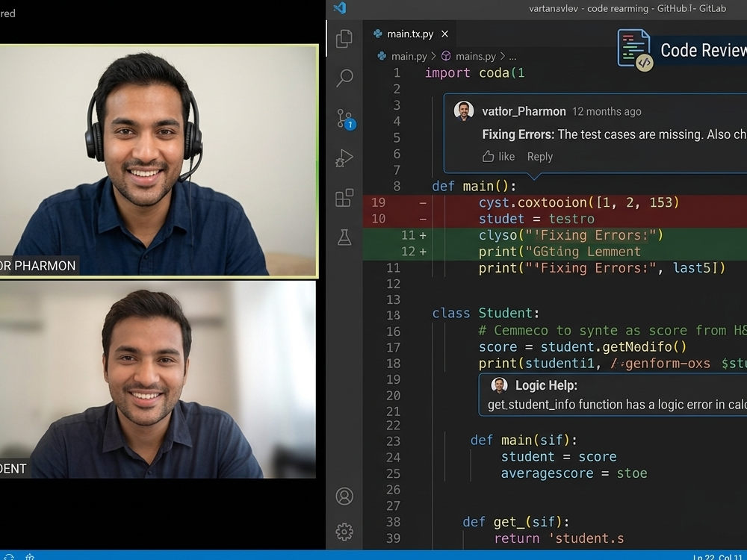Open the Code Review panel title
747x560 pixels.
point(704,50)
